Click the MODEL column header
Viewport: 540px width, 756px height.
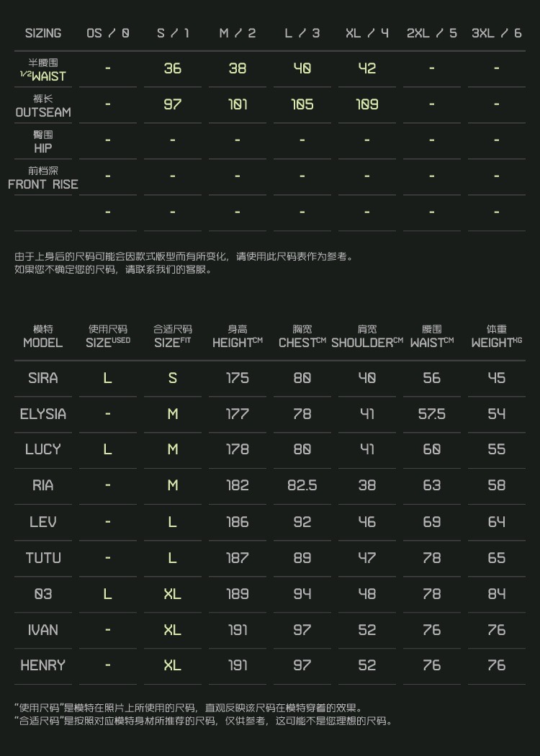click(x=43, y=336)
